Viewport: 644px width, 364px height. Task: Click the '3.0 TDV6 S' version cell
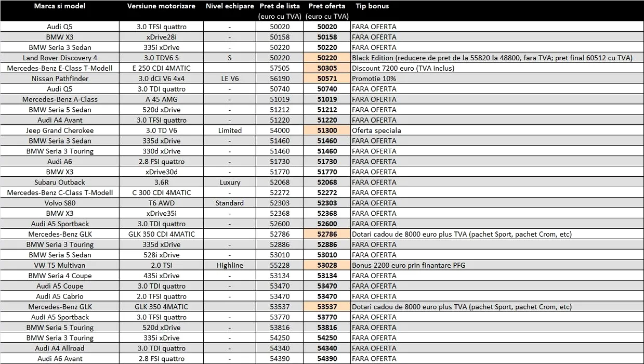(x=162, y=58)
